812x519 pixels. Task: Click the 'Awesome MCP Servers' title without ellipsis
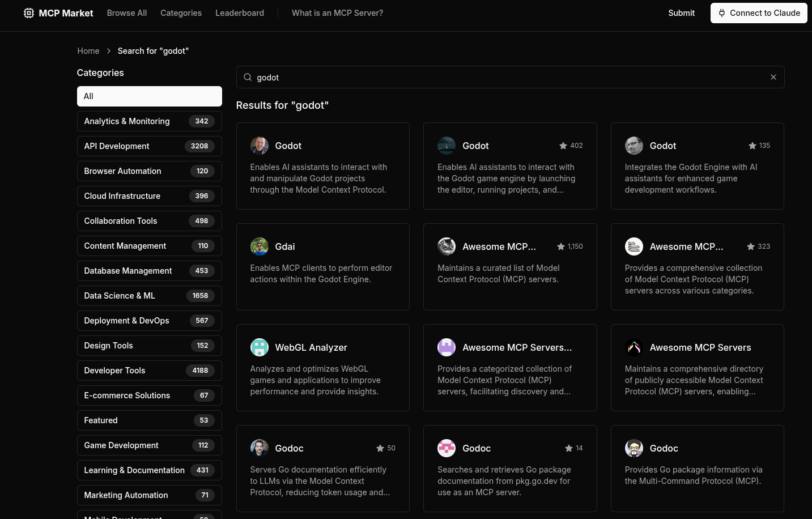700,347
